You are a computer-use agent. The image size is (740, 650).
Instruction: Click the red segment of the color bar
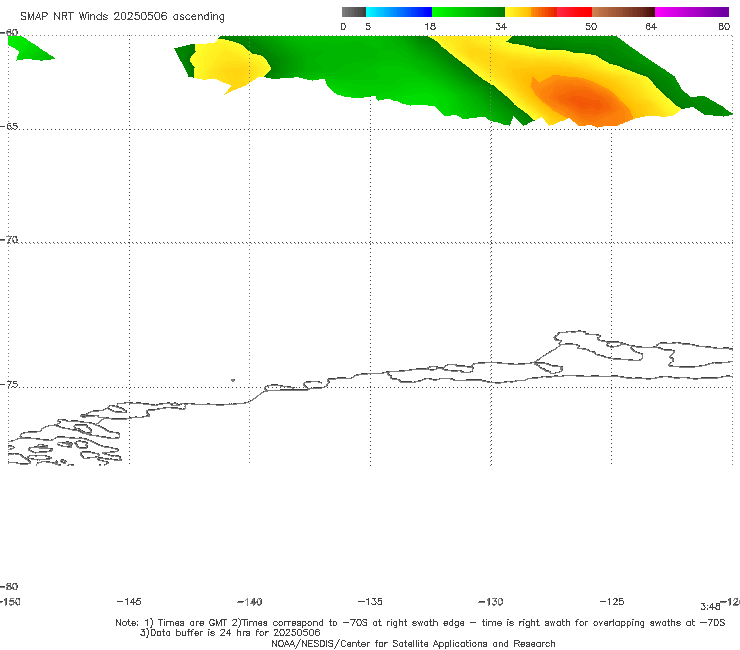pos(574,12)
